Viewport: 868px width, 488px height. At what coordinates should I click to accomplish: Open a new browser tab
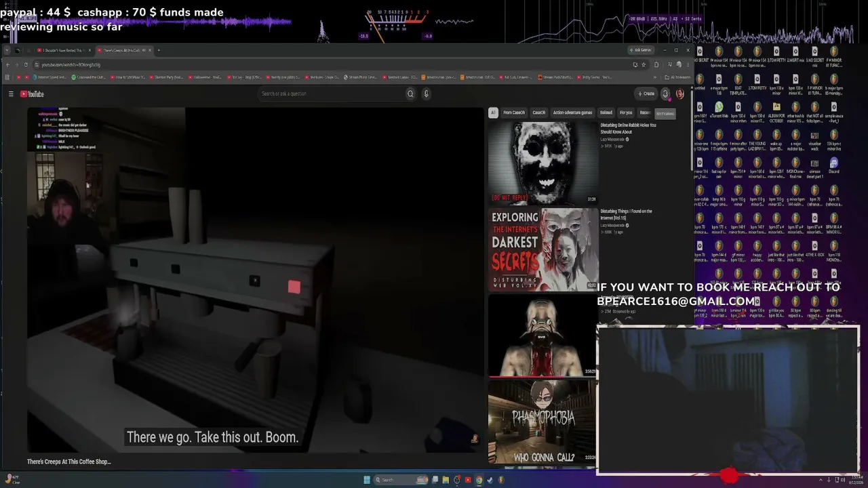coord(159,50)
